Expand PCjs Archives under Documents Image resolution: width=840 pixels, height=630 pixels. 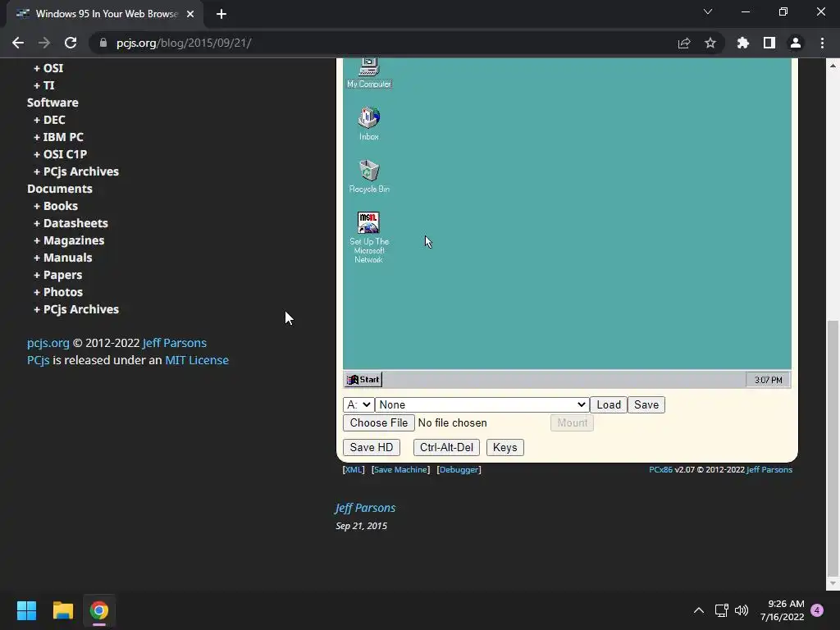point(76,309)
